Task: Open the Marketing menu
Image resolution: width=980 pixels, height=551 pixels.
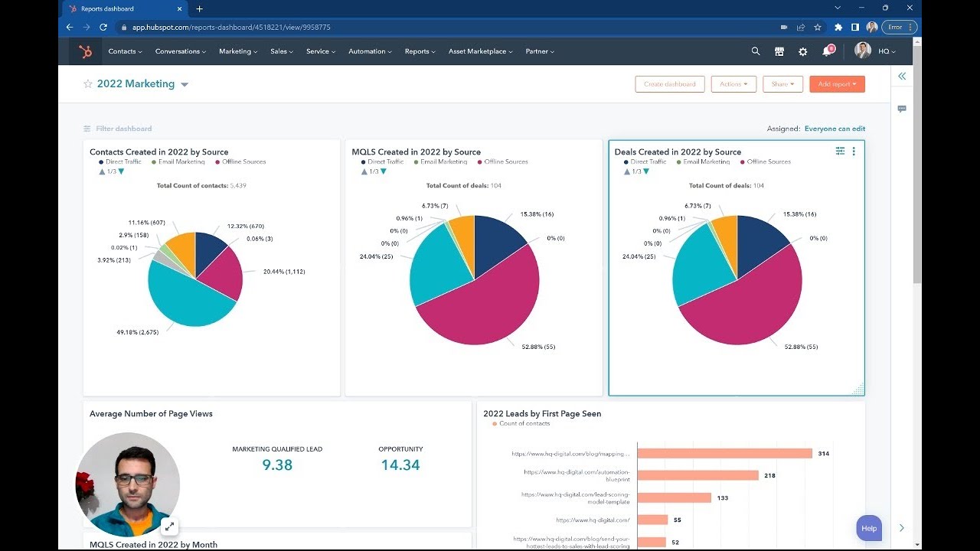Action: point(238,51)
